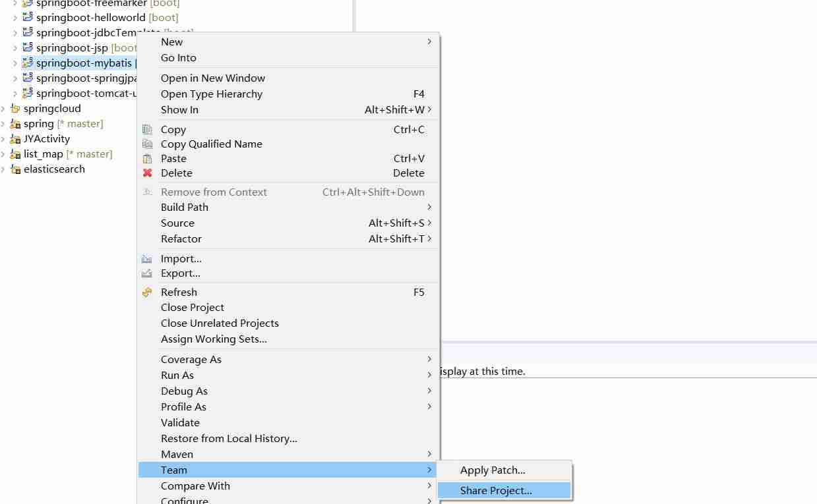The width and height of the screenshot is (817, 504).
Task: Select Open in New Window
Action: coord(289,78)
